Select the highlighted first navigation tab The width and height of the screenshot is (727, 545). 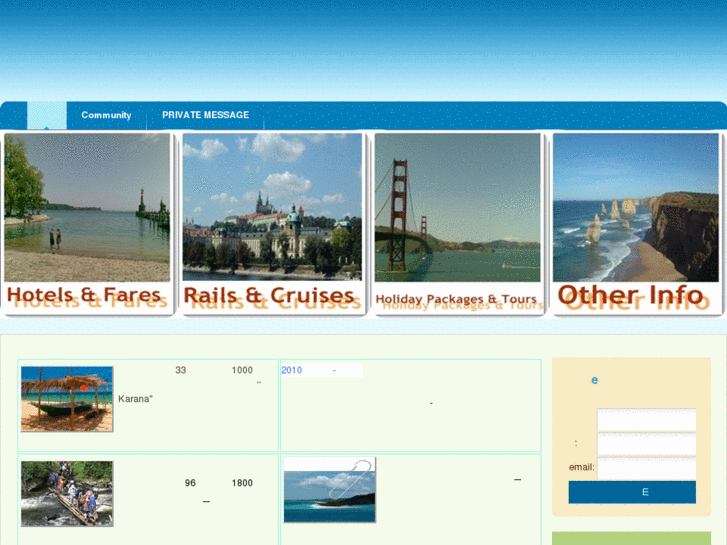pyautogui.click(x=46, y=115)
